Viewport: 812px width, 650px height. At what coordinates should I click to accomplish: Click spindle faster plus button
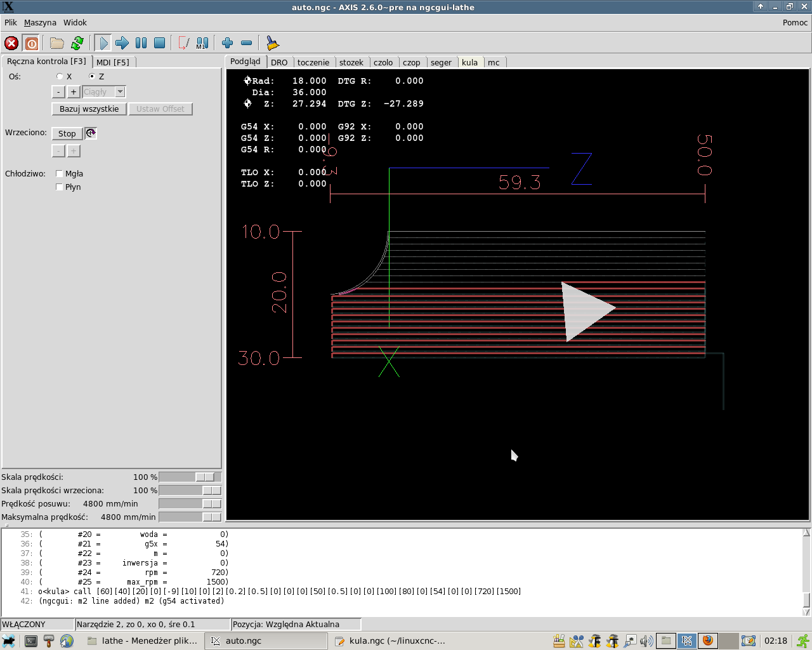click(x=74, y=151)
